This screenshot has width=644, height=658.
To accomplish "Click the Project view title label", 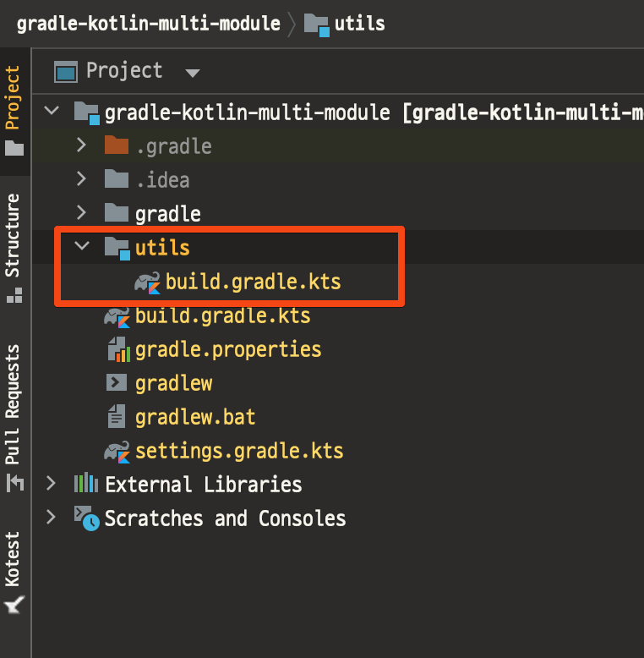I will 124,70.
